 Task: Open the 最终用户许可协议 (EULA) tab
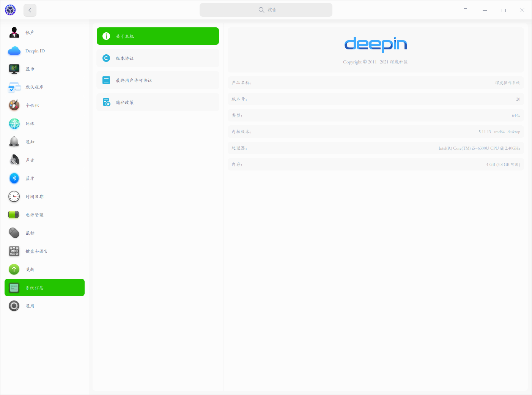coord(158,80)
